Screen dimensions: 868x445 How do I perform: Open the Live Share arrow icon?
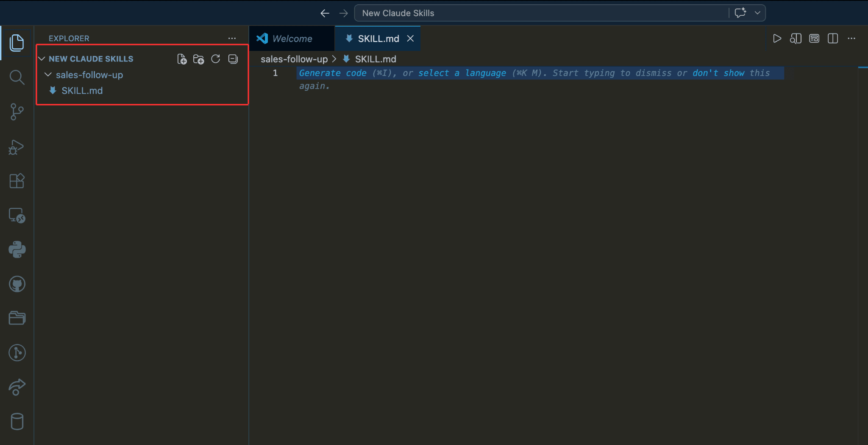pyautogui.click(x=17, y=387)
